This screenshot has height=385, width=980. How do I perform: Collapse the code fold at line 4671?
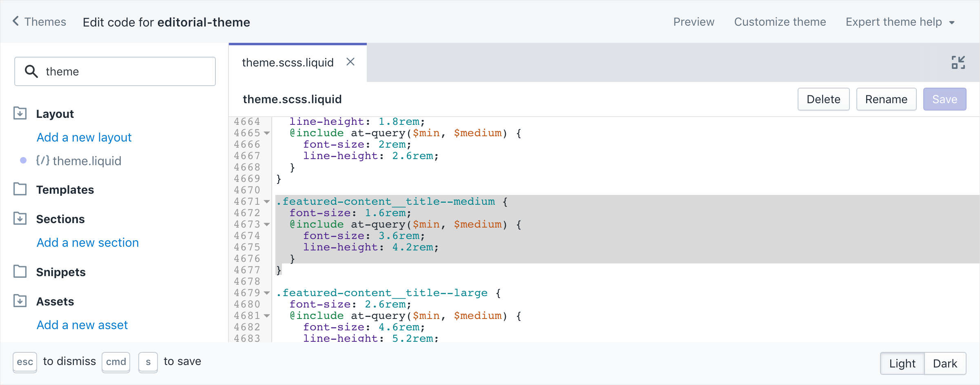(266, 201)
